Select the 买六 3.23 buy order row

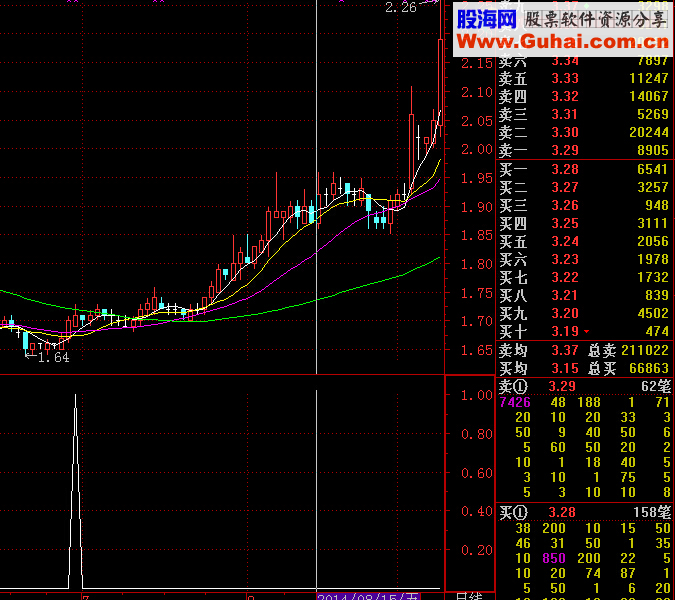pos(583,260)
